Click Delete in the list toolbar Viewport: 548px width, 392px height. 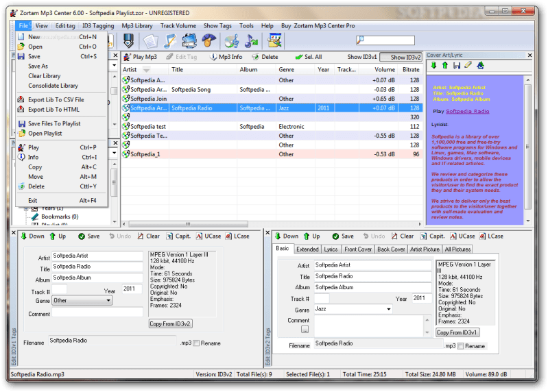(x=265, y=57)
